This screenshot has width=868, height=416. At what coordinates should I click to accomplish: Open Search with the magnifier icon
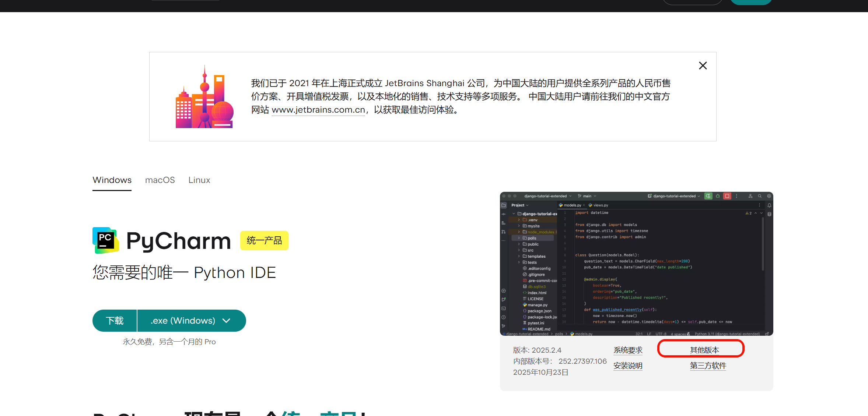[x=760, y=196]
